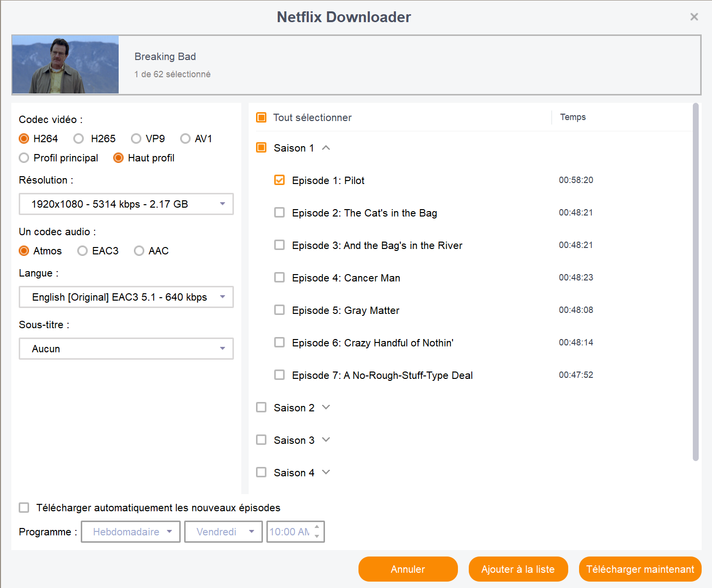The width and height of the screenshot is (712, 588).
Task: Uncheck Episode 1: Pilot
Action: [x=279, y=180]
